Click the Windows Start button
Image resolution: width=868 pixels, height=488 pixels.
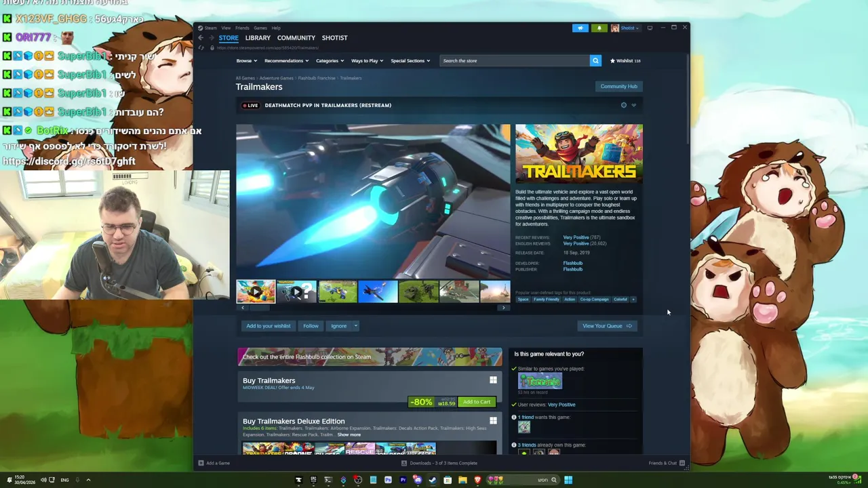pyautogui.click(x=568, y=480)
